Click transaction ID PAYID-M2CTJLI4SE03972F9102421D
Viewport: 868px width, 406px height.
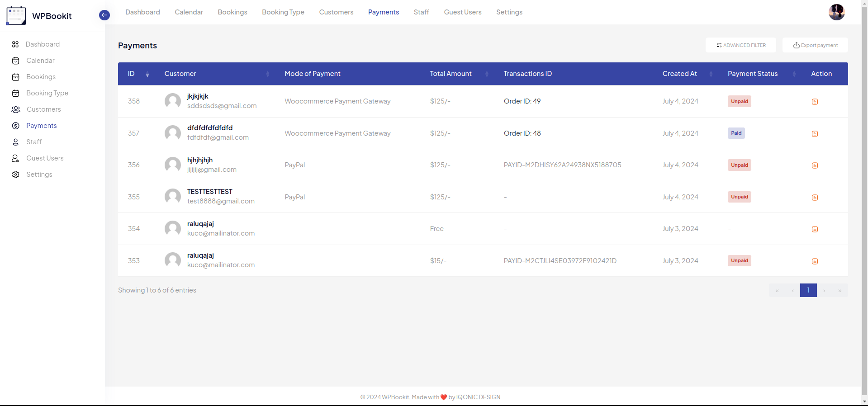point(560,261)
